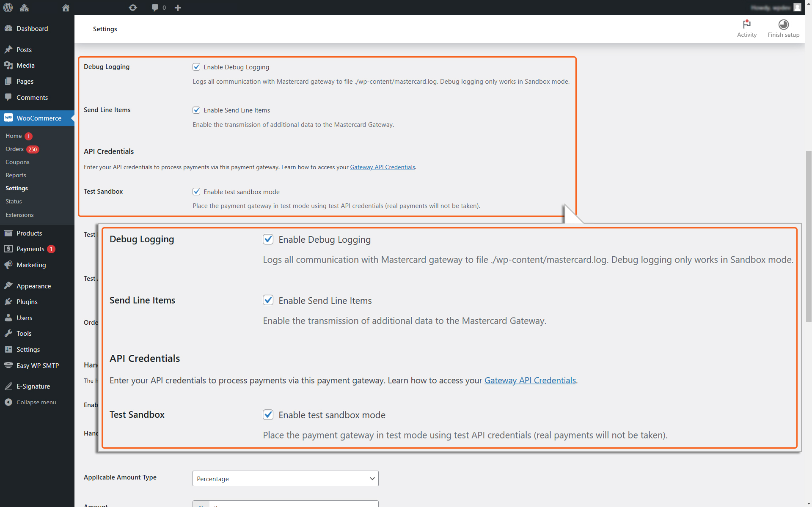
Task: Click the WooCommerce logo icon
Action: pyautogui.click(x=8, y=118)
